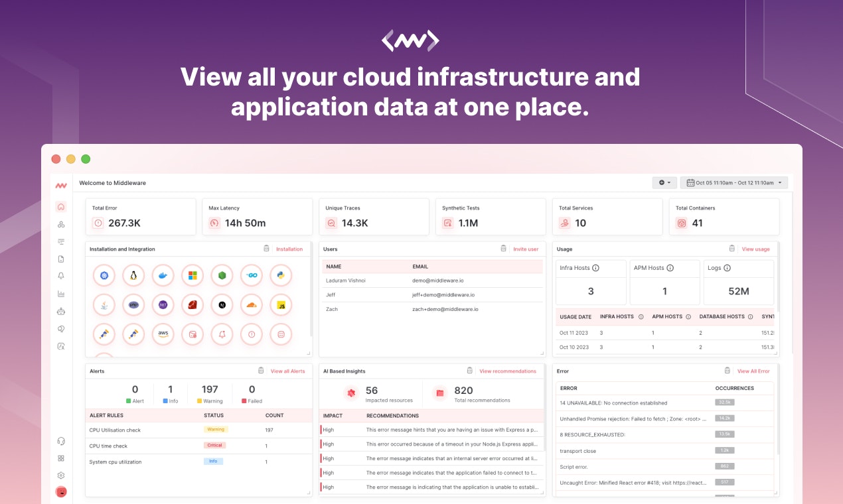Select the PHP integration icon
Screen dimensions: 843x504
click(x=133, y=305)
